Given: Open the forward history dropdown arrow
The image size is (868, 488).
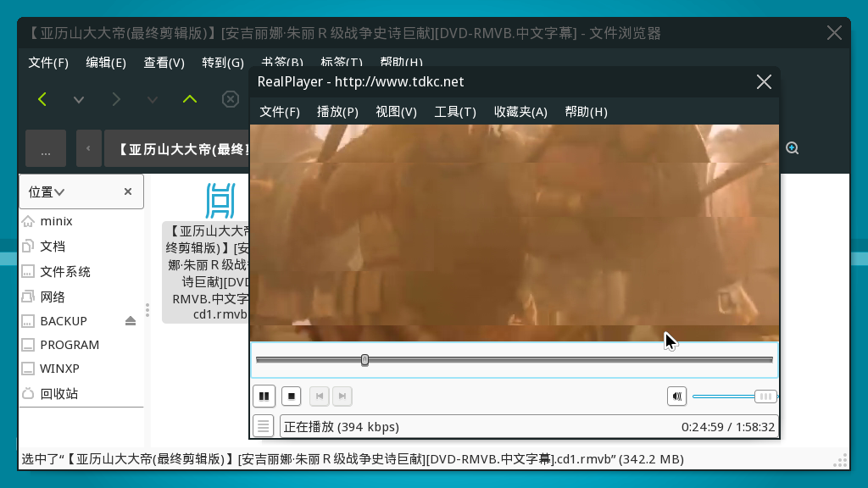Looking at the screenshot, I should [153, 100].
